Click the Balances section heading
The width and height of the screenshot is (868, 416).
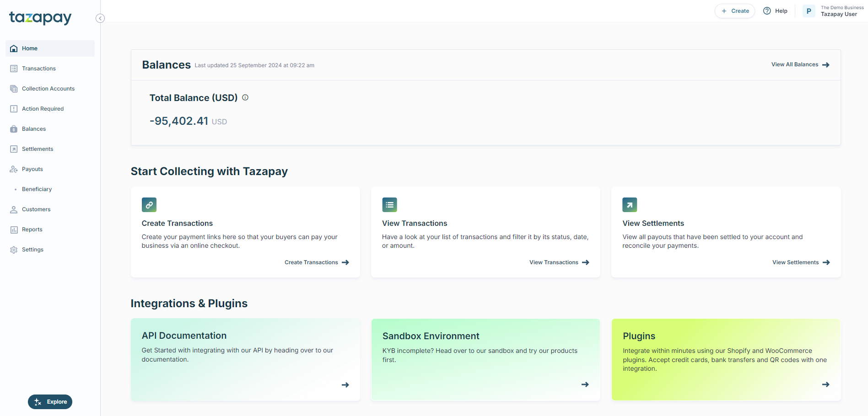pyautogui.click(x=167, y=65)
